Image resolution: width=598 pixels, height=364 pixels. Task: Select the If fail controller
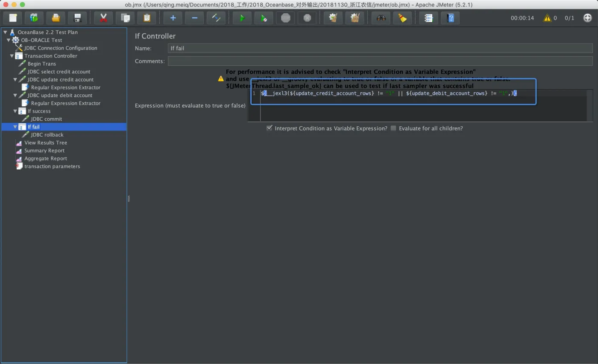[33, 127]
